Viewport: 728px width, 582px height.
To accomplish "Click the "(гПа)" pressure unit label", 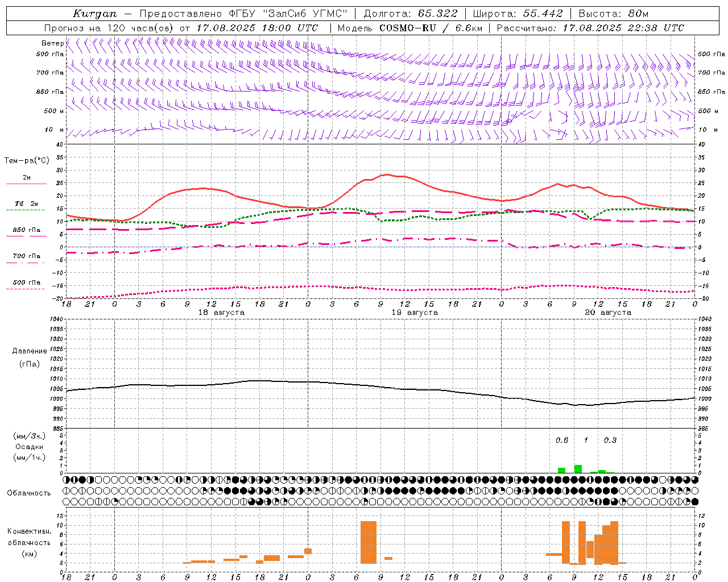I will coord(30,364).
